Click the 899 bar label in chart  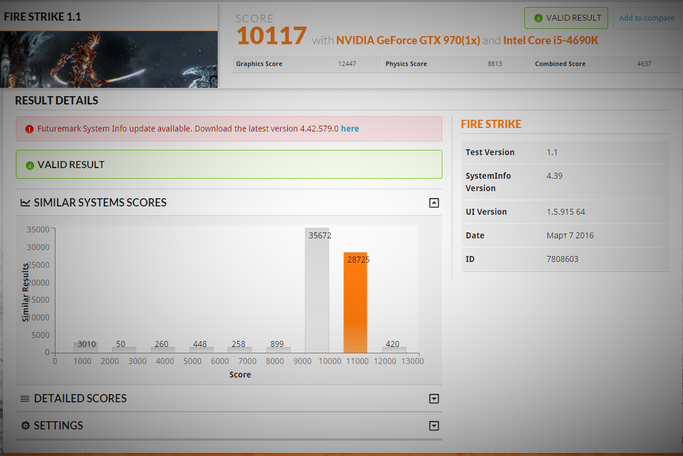click(277, 344)
